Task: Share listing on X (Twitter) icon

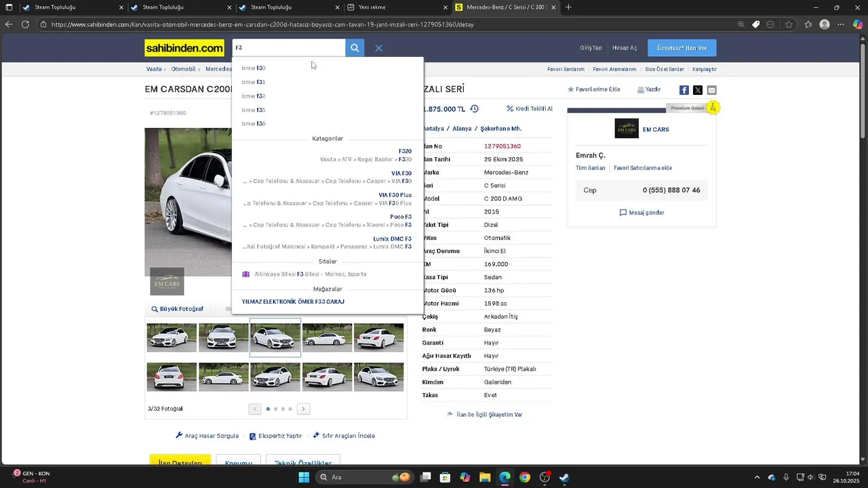Action: [x=698, y=90]
